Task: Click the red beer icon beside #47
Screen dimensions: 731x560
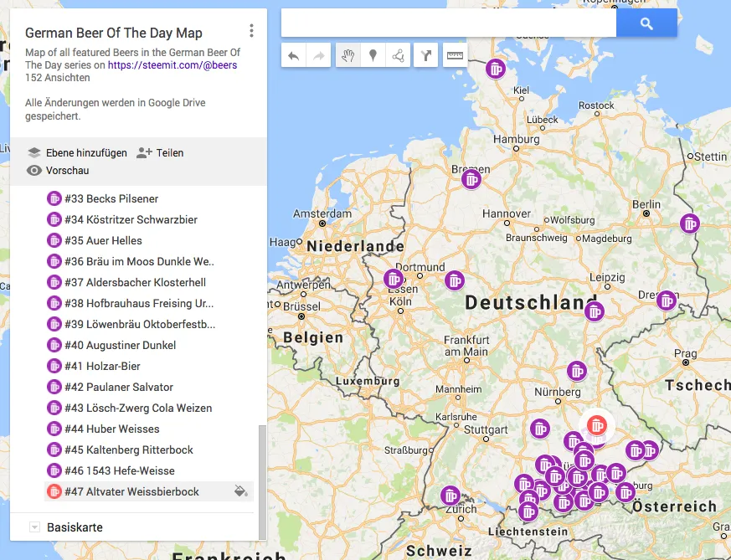Action: click(x=54, y=491)
